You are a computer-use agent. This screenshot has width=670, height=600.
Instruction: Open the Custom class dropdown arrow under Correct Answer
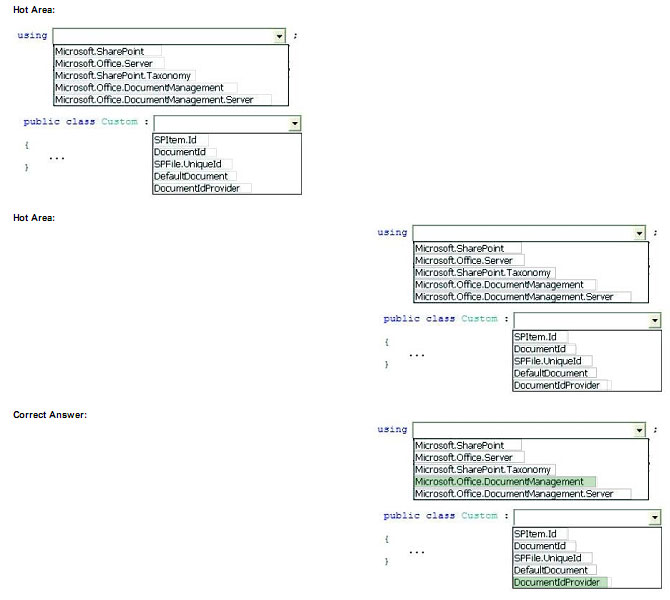click(x=654, y=518)
